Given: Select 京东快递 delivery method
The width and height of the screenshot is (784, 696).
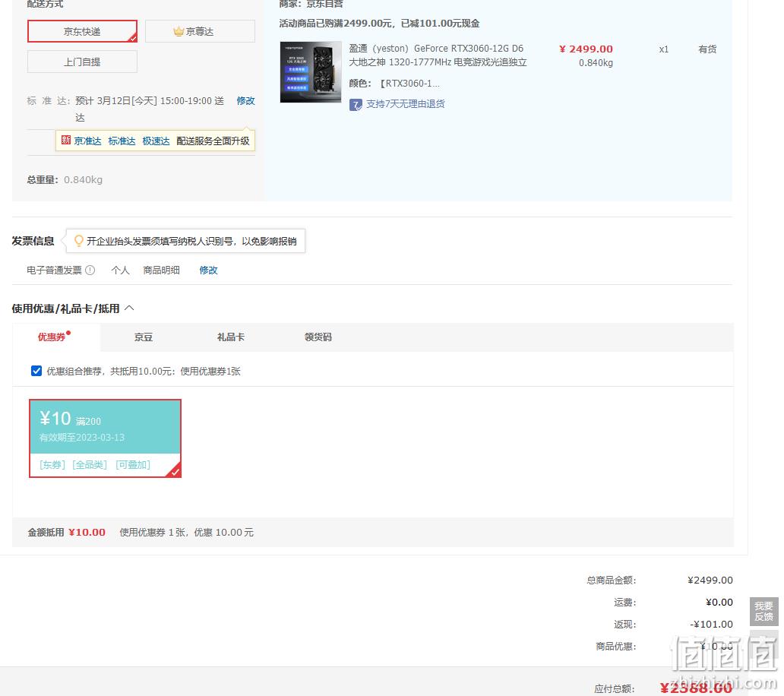Looking at the screenshot, I should [82, 31].
